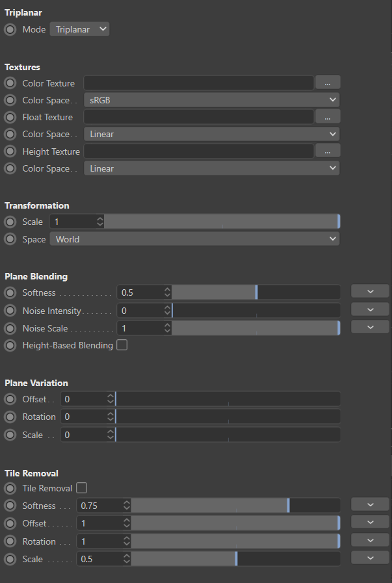Click the keyframe dot beside Noise Intensity
392x583 pixels.
coord(10,311)
